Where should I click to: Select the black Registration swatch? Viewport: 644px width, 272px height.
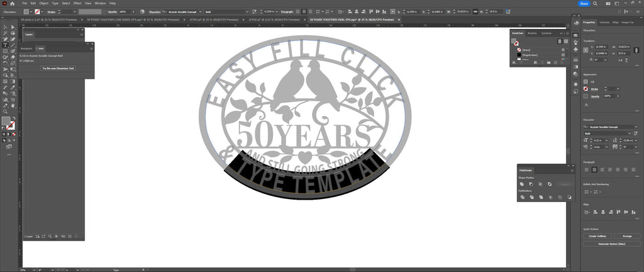click(519, 55)
